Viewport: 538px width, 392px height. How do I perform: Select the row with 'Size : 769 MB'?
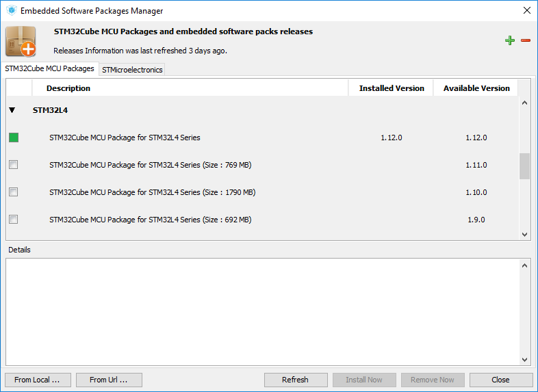click(x=261, y=165)
